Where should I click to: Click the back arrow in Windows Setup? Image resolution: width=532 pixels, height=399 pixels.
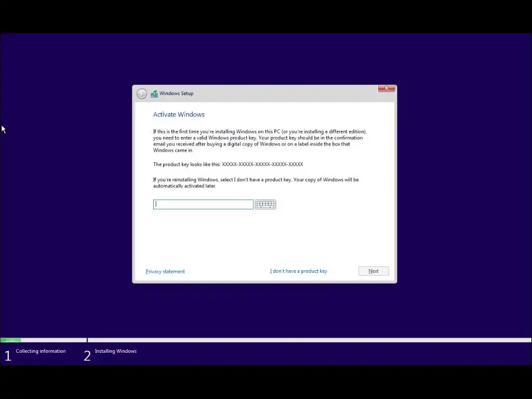[x=142, y=94]
